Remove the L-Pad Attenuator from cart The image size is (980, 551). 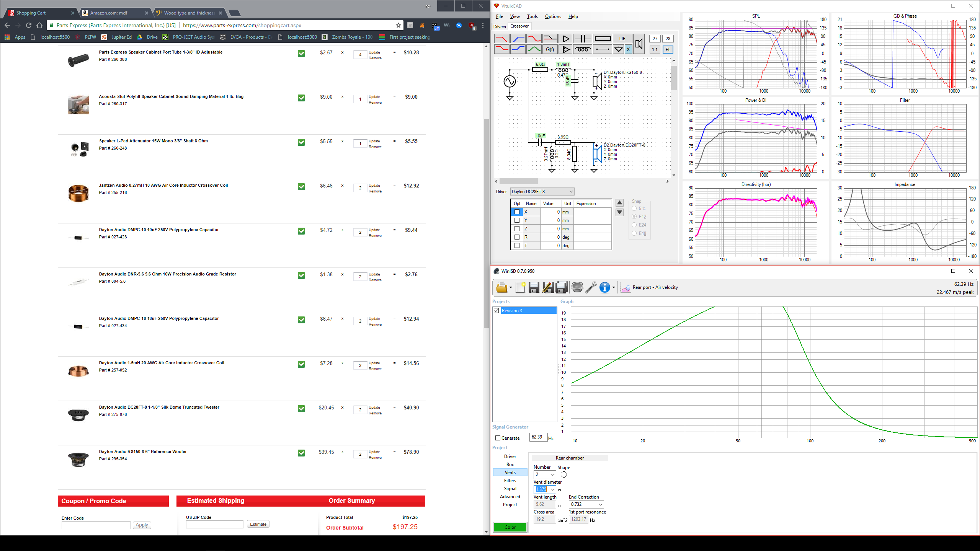375,147
